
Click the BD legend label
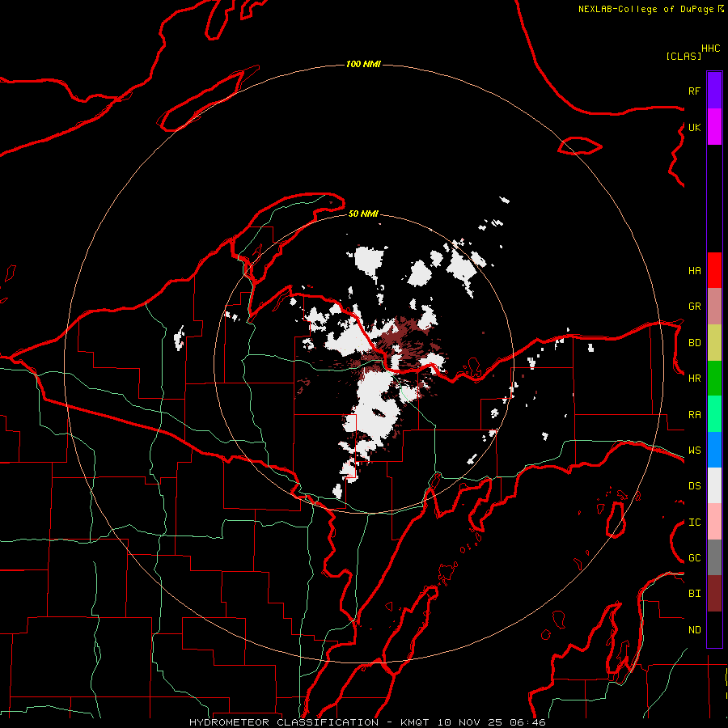[694, 343]
